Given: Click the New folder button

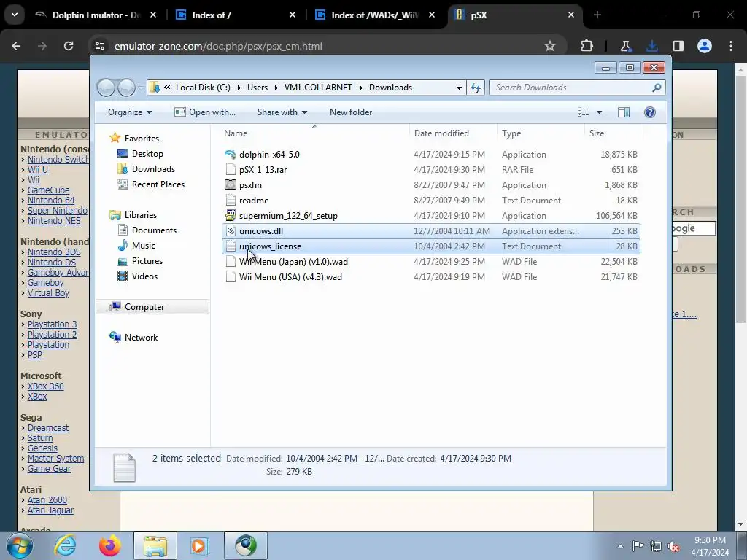Looking at the screenshot, I should [351, 112].
